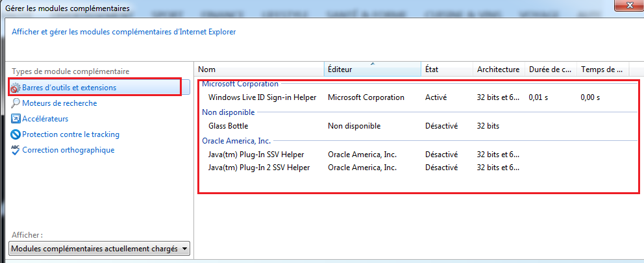The width and height of the screenshot is (644, 263).
Task: Click Microsoft Corporation publisher cell
Action: coord(366,97)
